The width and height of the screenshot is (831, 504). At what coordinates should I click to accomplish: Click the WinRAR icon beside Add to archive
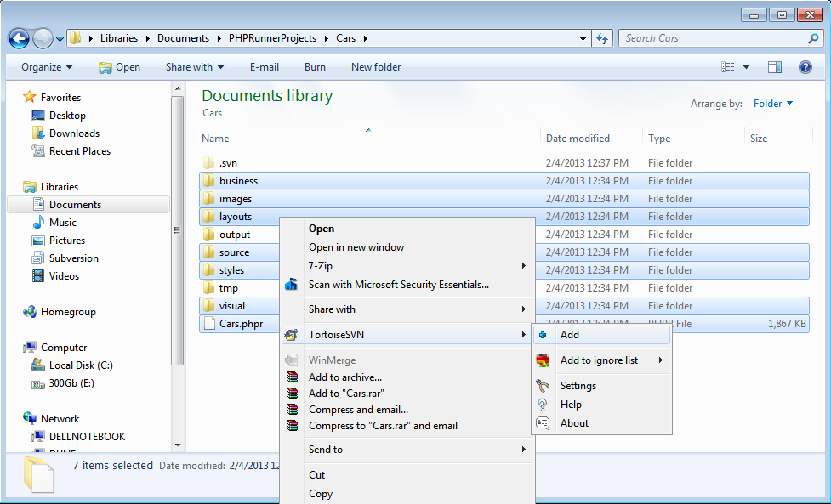(x=292, y=377)
